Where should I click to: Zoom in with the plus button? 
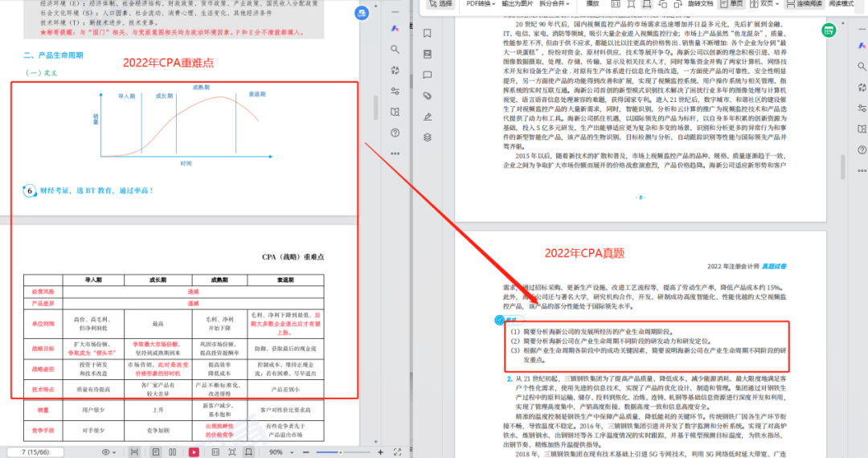point(380,452)
